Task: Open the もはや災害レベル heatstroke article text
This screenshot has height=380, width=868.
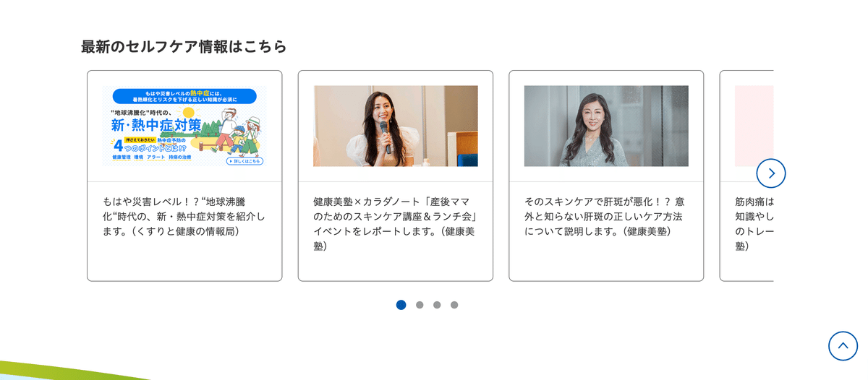Action: tap(184, 216)
